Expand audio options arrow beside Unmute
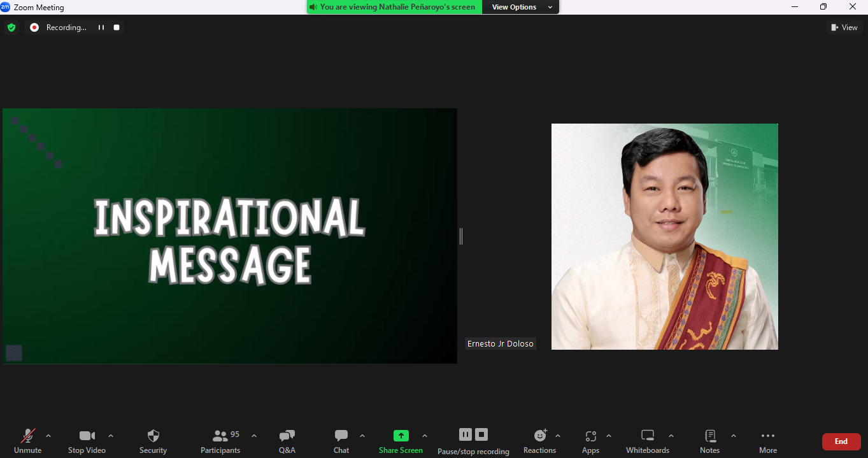Image resolution: width=868 pixels, height=458 pixels. coord(48,436)
